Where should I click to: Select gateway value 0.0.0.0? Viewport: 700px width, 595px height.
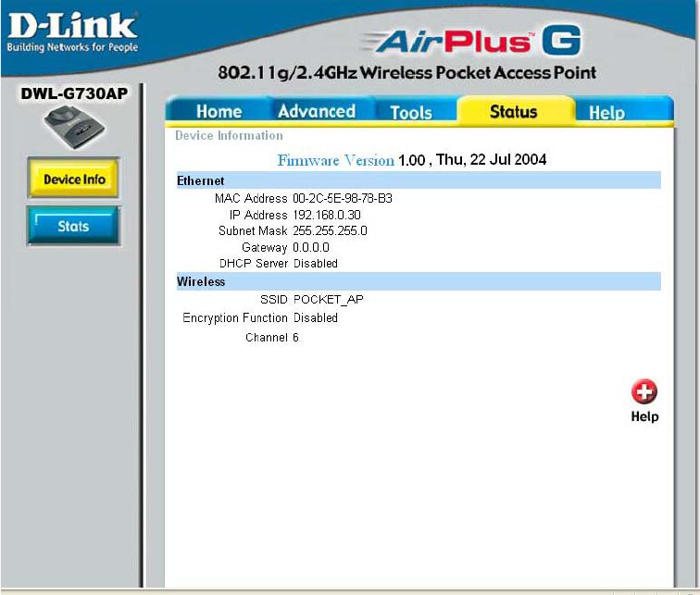(x=311, y=247)
